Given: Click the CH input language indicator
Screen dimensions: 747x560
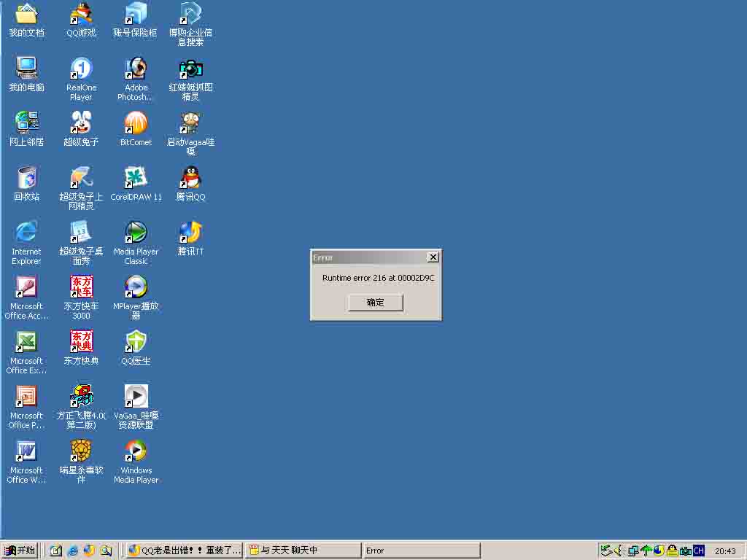Looking at the screenshot, I should (x=699, y=551).
